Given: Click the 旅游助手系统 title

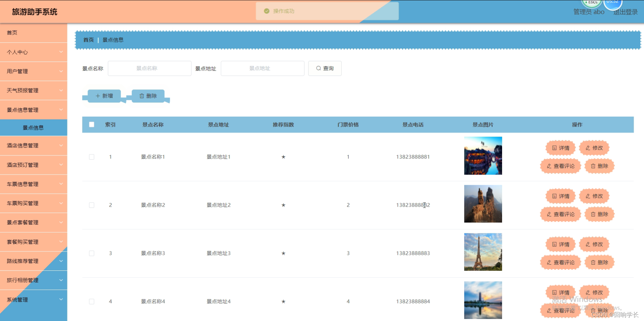Looking at the screenshot, I should [x=35, y=12].
